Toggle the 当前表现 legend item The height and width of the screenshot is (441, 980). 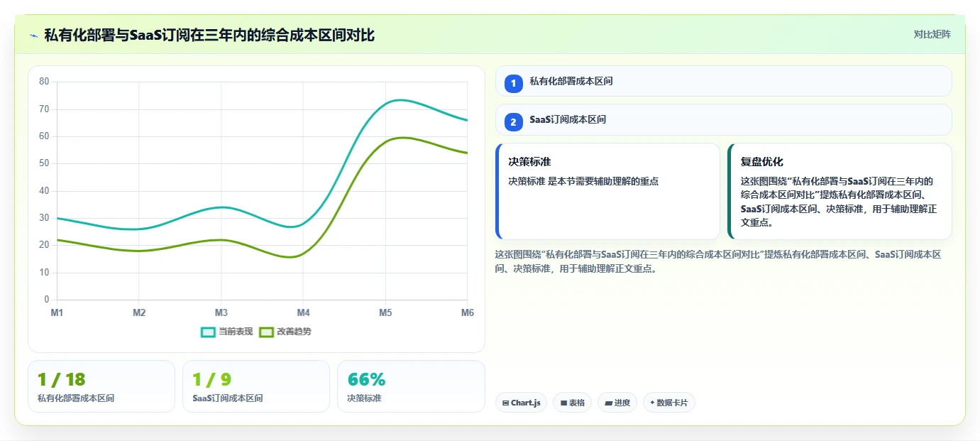(x=227, y=332)
